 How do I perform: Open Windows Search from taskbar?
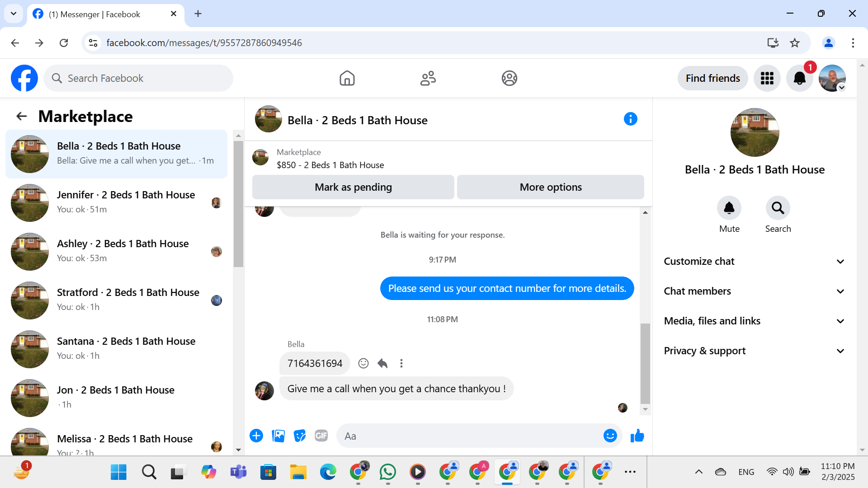click(149, 472)
